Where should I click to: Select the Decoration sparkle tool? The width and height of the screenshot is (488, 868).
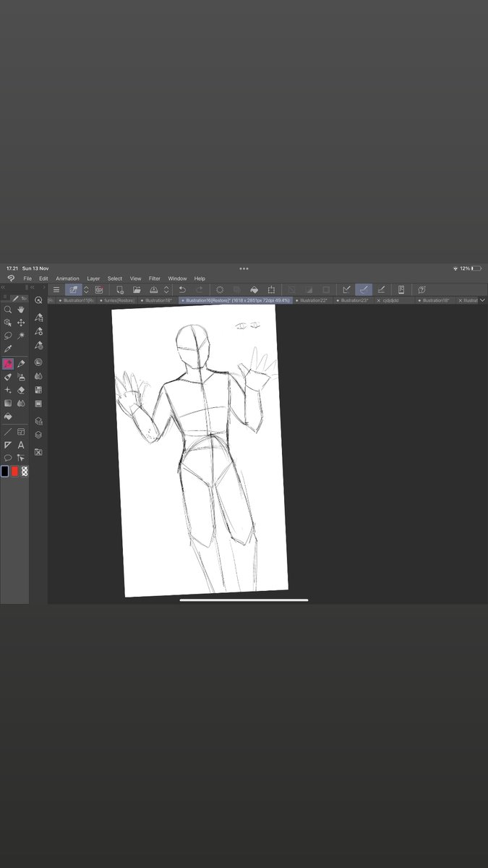8,390
